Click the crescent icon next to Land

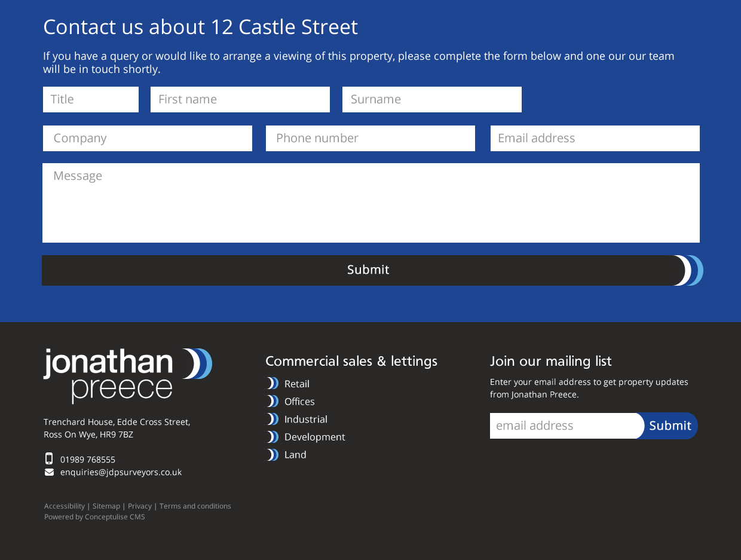tap(272, 455)
